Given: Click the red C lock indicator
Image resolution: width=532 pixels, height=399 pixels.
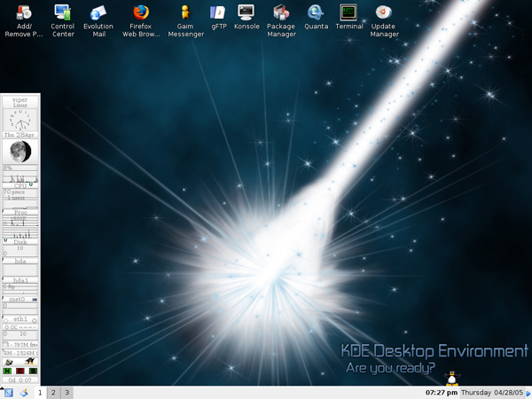Looking at the screenshot, I should click(20, 371).
